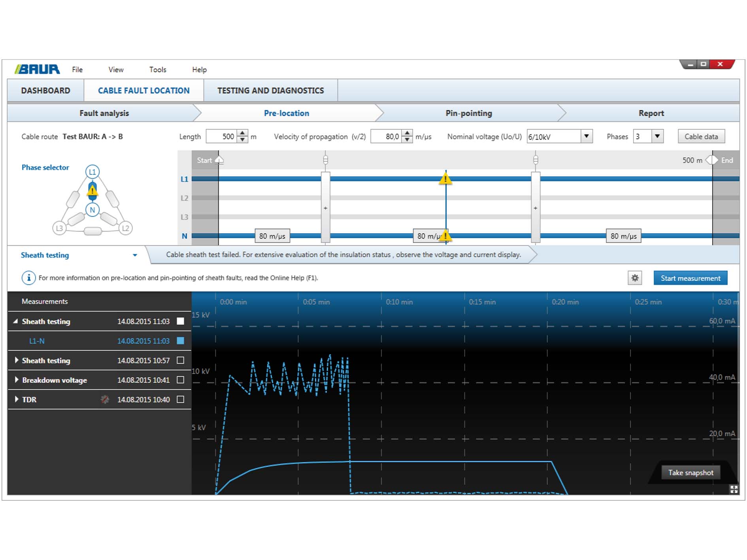Image resolution: width=747 pixels, height=560 pixels.
Task: Open the measurement settings gear icon
Action: pyautogui.click(x=634, y=278)
